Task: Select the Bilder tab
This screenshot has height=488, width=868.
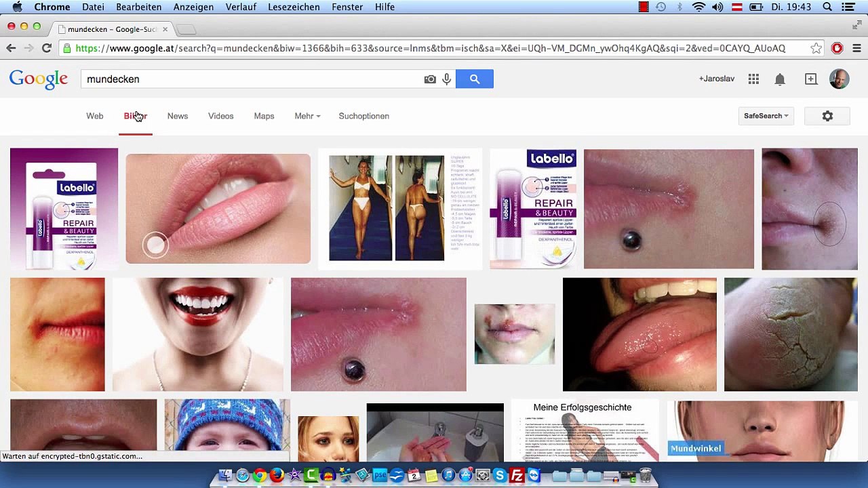Action: pyautogui.click(x=136, y=116)
